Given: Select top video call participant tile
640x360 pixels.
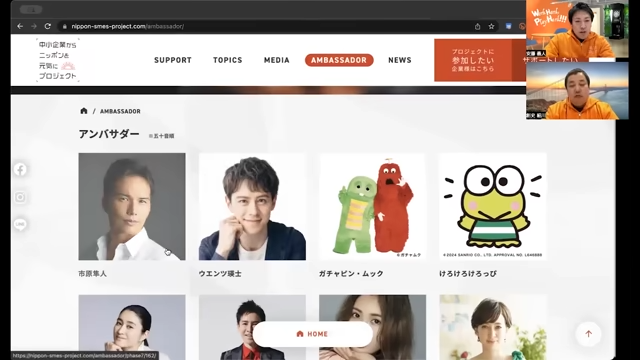Looking at the screenshot, I should (577, 29).
